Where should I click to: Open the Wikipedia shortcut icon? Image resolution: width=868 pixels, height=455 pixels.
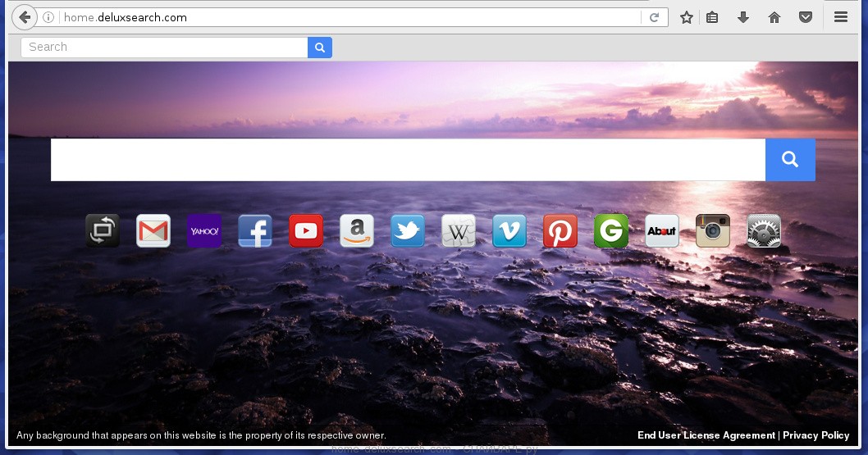459,230
